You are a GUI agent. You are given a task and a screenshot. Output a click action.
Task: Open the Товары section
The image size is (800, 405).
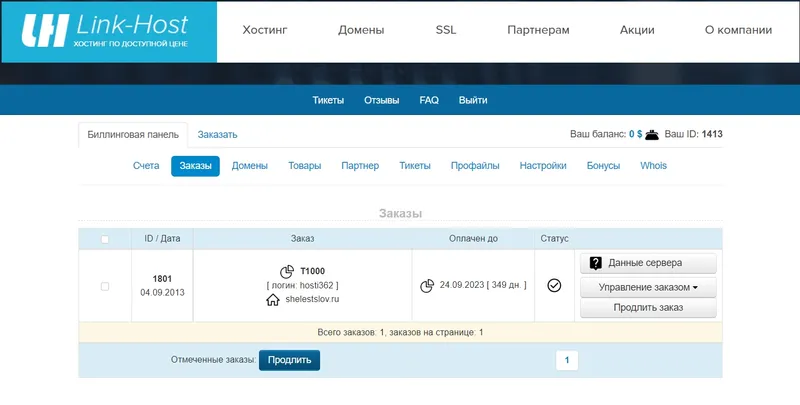[x=305, y=166]
